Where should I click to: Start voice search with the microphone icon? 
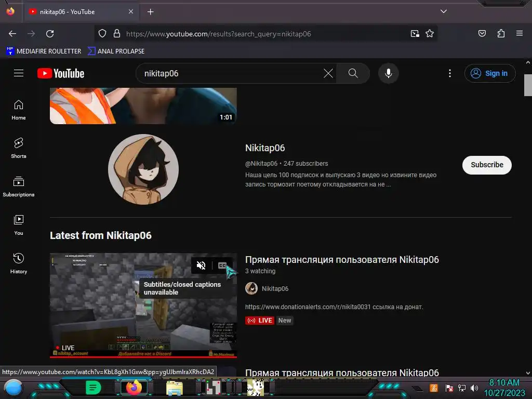click(389, 73)
